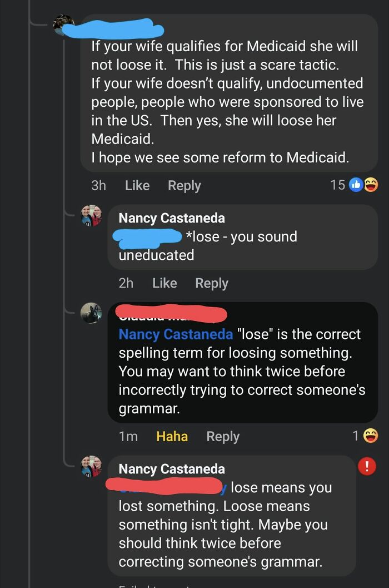Click the yellow Haha reaction label
Viewport: 389px width, 588px height.
pos(172,436)
